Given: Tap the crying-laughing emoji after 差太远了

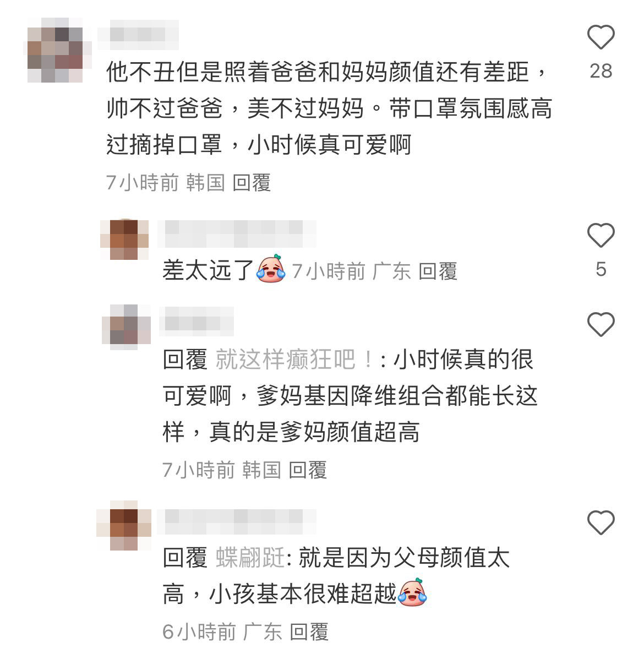Looking at the screenshot, I should click(271, 269).
